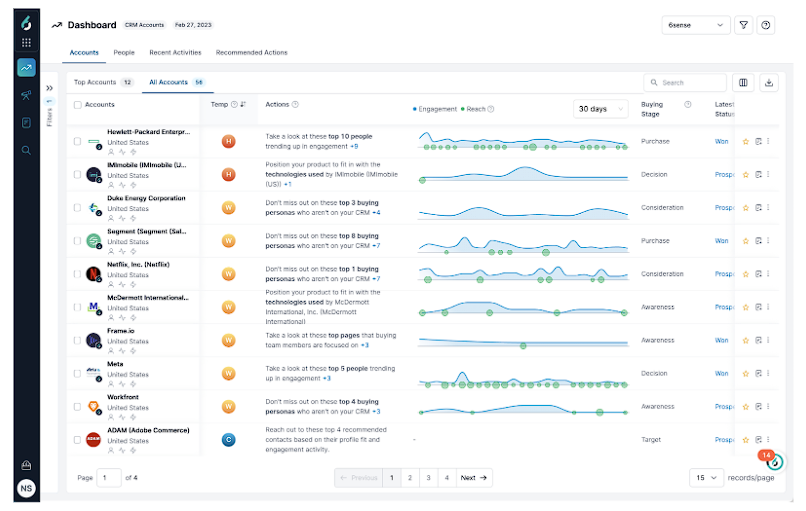Viewport: 806px width, 511px height.
Task: Click the CRM Accounts tag near Dashboard
Action: pyautogui.click(x=144, y=25)
